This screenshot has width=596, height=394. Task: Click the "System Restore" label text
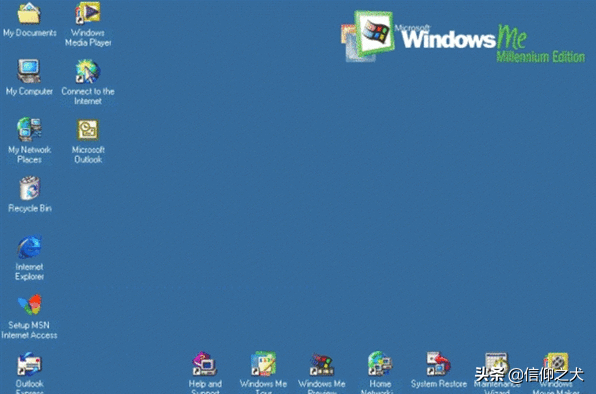439,384
